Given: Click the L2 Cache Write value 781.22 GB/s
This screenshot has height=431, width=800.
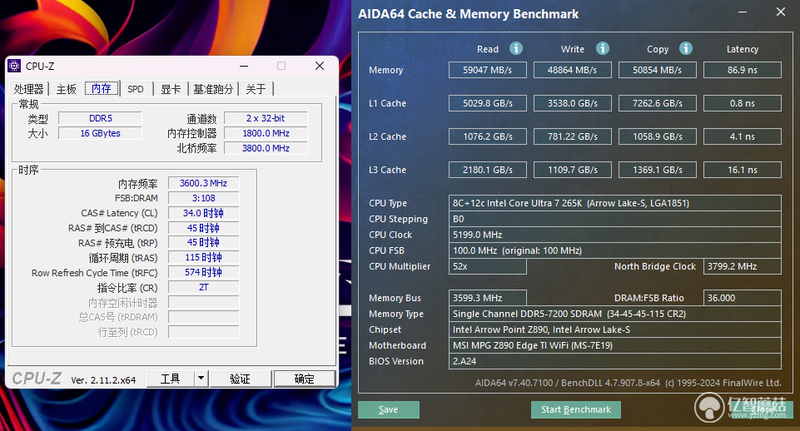Looking at the screenshot, I should [572, 137].
